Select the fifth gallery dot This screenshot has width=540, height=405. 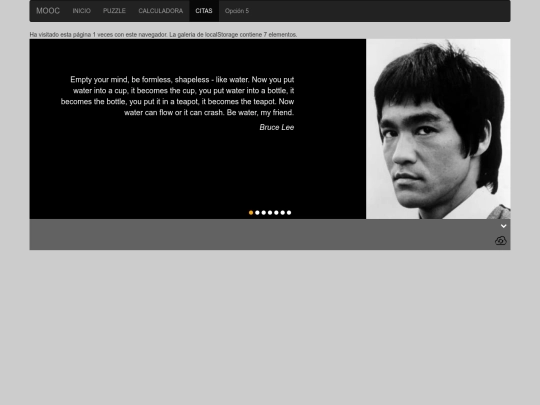[276, 212]
